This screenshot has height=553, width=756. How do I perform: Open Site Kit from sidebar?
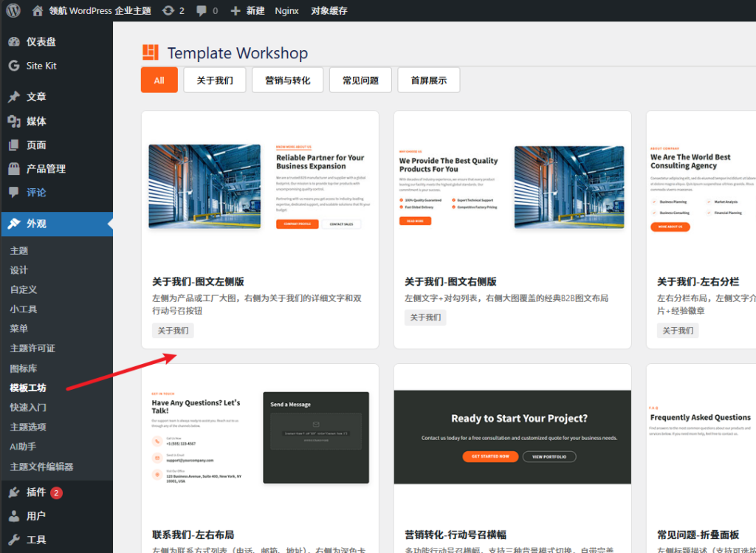41,66
